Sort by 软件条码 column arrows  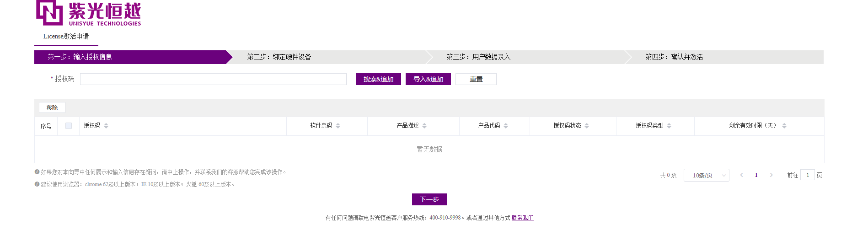point(338,126)
